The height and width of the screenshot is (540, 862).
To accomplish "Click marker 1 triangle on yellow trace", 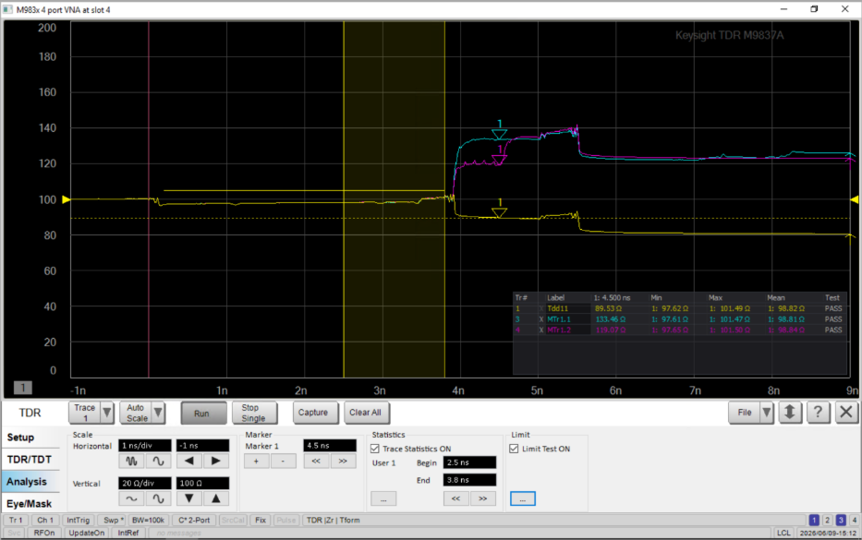I will [x=499, y=213].
